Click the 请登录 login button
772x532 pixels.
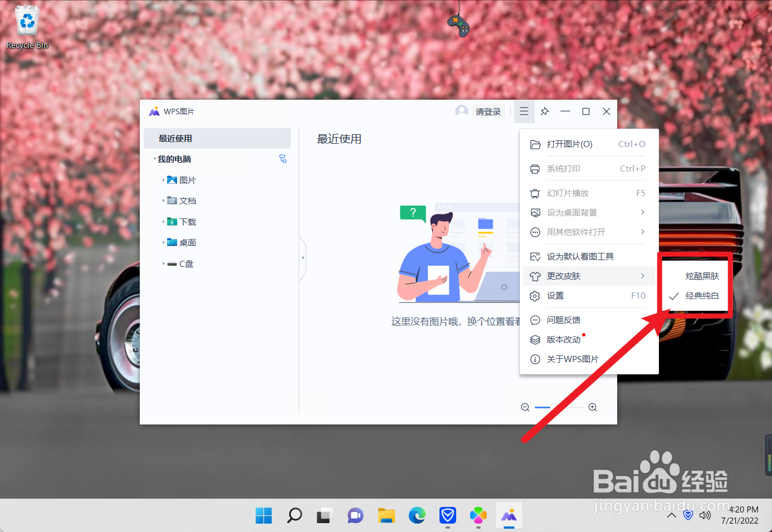[488, 112]
